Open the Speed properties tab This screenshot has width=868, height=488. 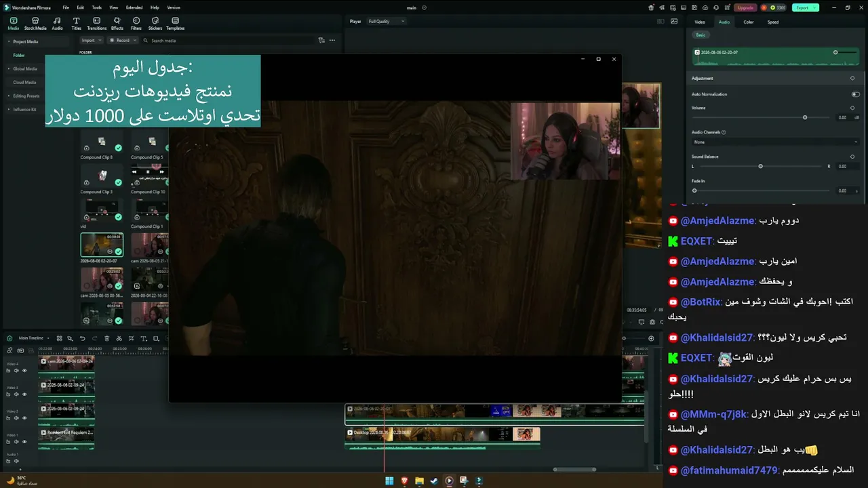click(773, 22)
